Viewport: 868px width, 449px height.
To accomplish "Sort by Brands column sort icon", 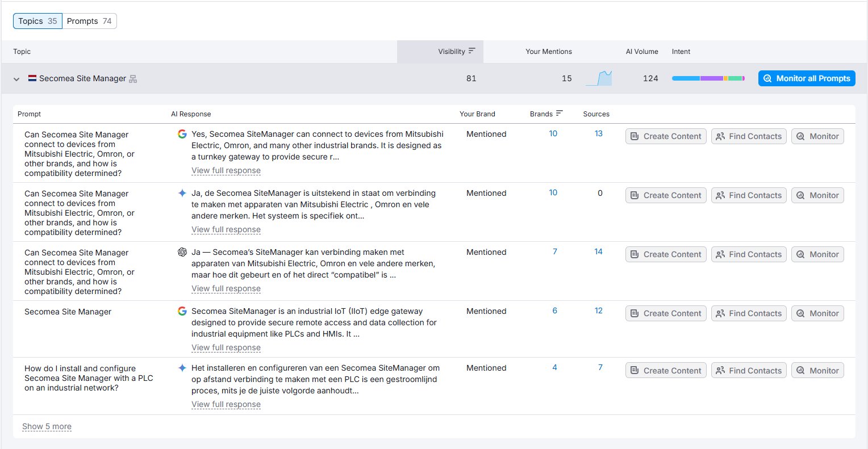I will tap(559, 114).
